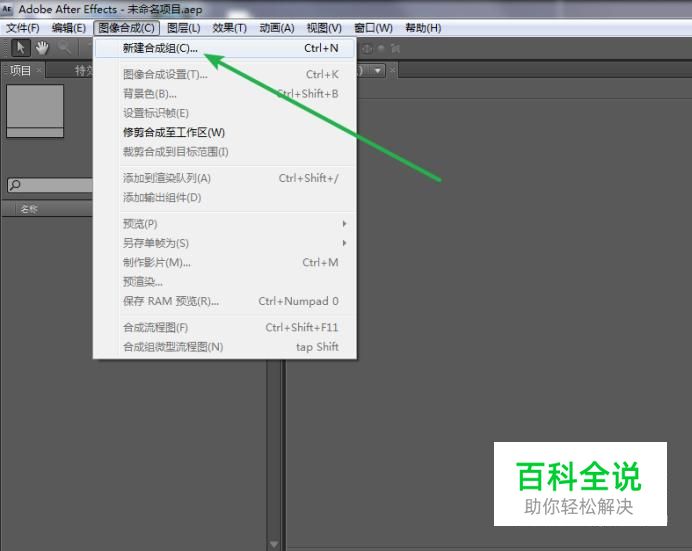Choose 添加到渲染队列(A) menu entry
692x551 pixels.
click(225, 178)
